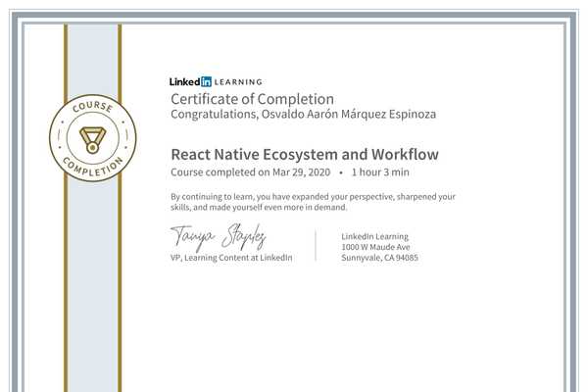The width and height of the screenshot is (588, 392).
Task: Click the LinkedIn Learning logo
Action: 216,81
